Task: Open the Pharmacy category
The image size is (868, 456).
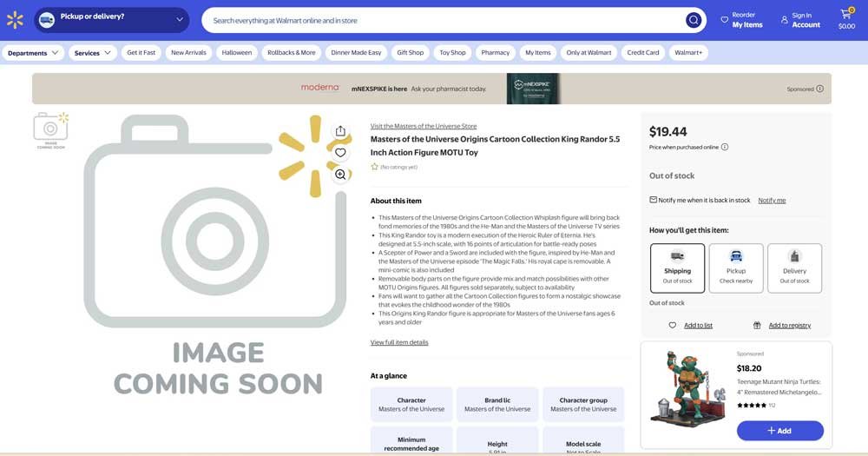Action: [496, 53]
